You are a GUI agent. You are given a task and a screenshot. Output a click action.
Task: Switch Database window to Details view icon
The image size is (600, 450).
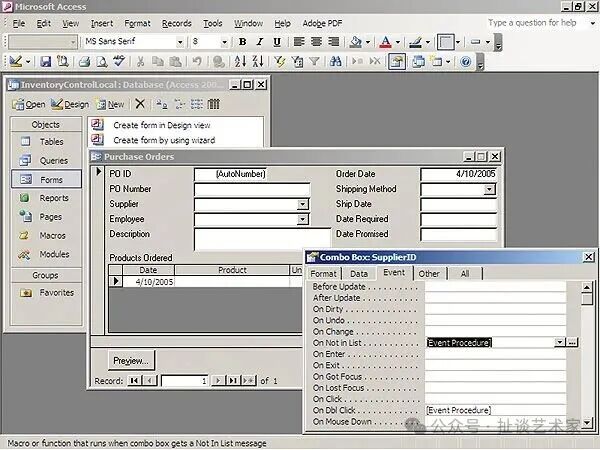tap(214, 104)
